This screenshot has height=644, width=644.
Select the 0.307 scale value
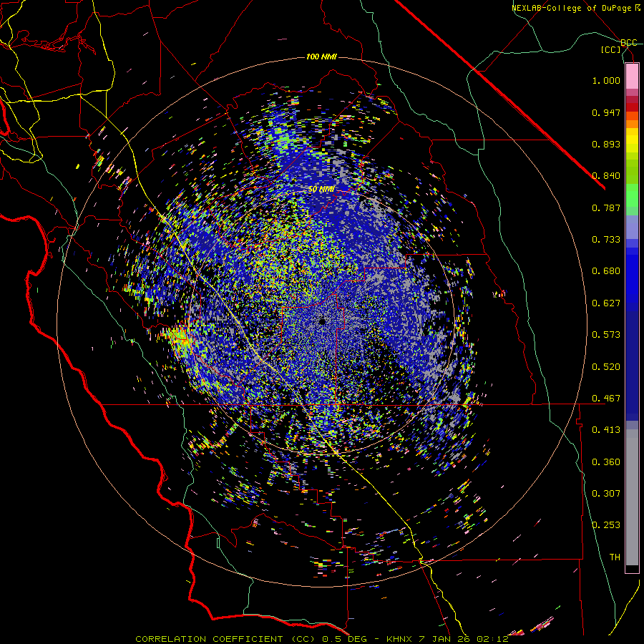click(x=606, y=493)
